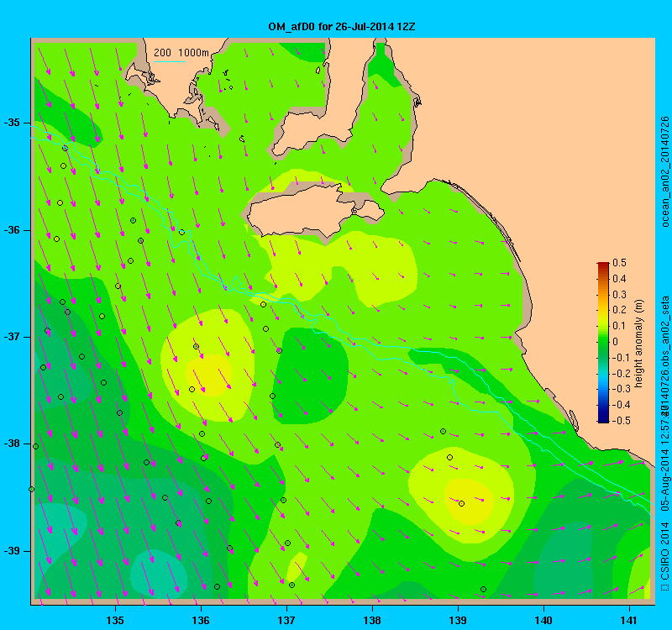
Task: Click the 140 longitude axis label
Action: pyautogui.click(x=543, y=620)
